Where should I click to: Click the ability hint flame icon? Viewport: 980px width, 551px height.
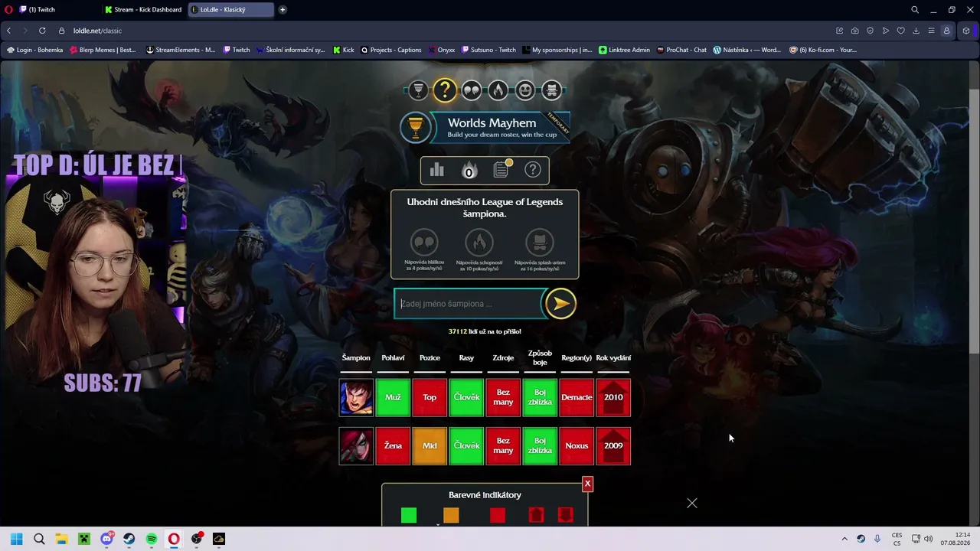pos(479,243)
